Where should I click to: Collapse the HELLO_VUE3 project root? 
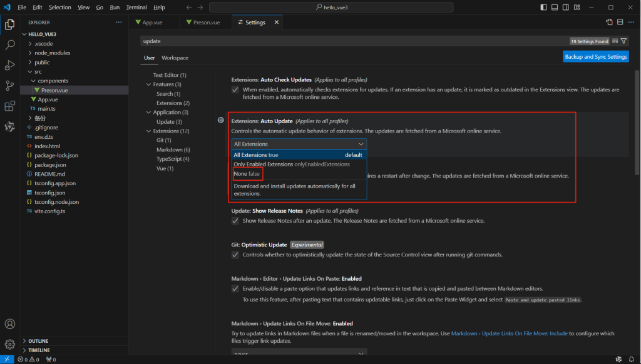[74, 34]
